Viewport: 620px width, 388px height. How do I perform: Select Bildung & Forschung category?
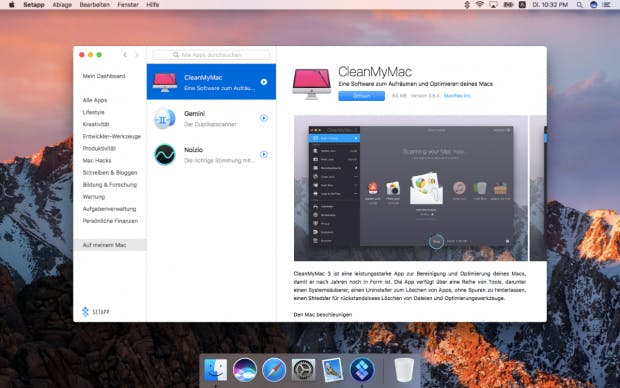click(x=110, y=185)
